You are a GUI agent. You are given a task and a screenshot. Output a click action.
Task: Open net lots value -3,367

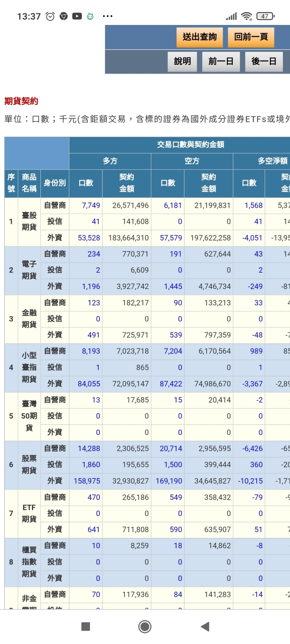253,384
